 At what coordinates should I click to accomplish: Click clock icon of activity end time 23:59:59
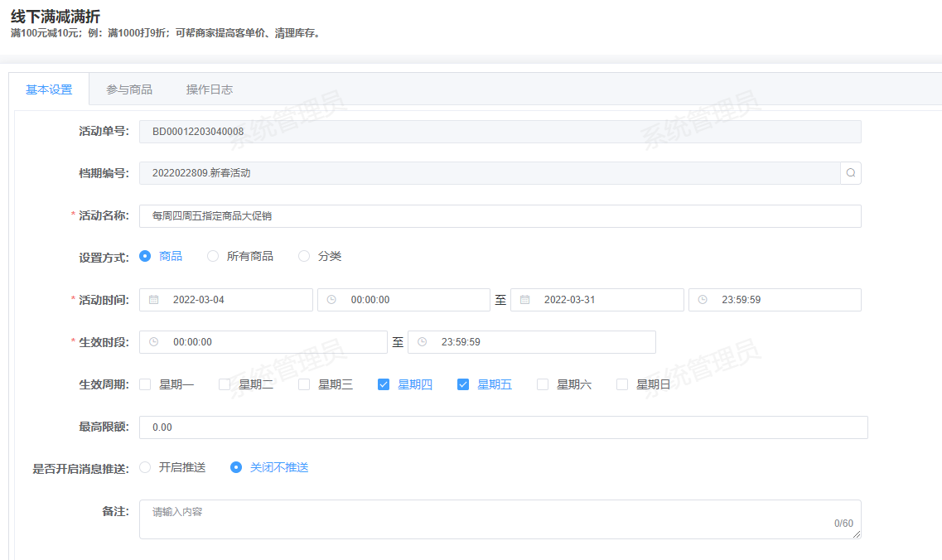coord(703,300)
